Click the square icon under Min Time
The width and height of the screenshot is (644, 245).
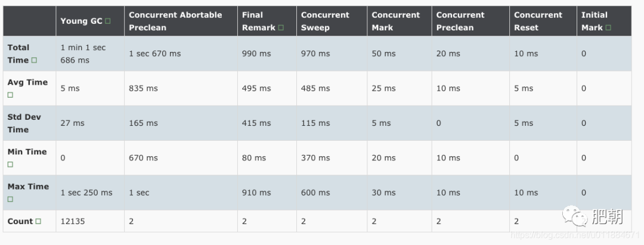(10, 165)
